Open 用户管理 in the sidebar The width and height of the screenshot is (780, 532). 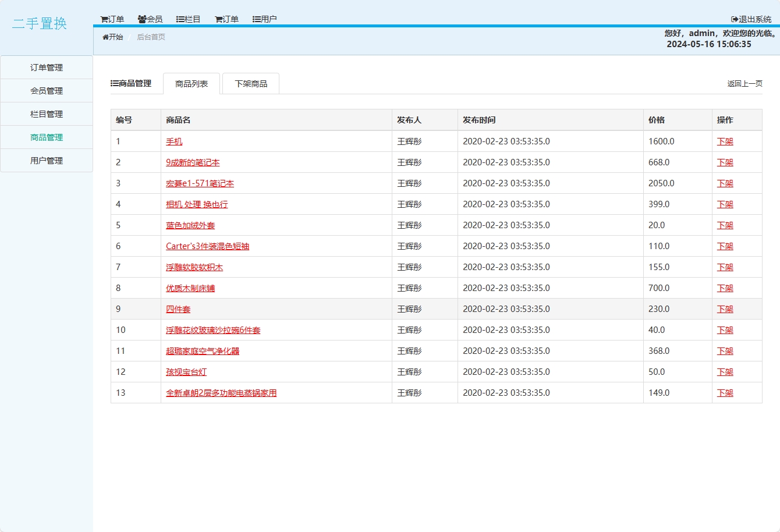tap(47, 161)
